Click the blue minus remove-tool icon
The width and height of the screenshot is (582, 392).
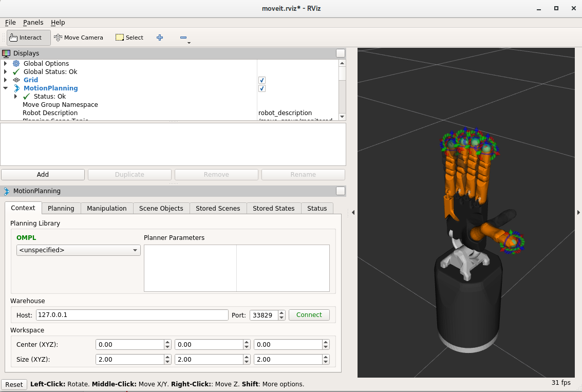[x=183, y=38]
